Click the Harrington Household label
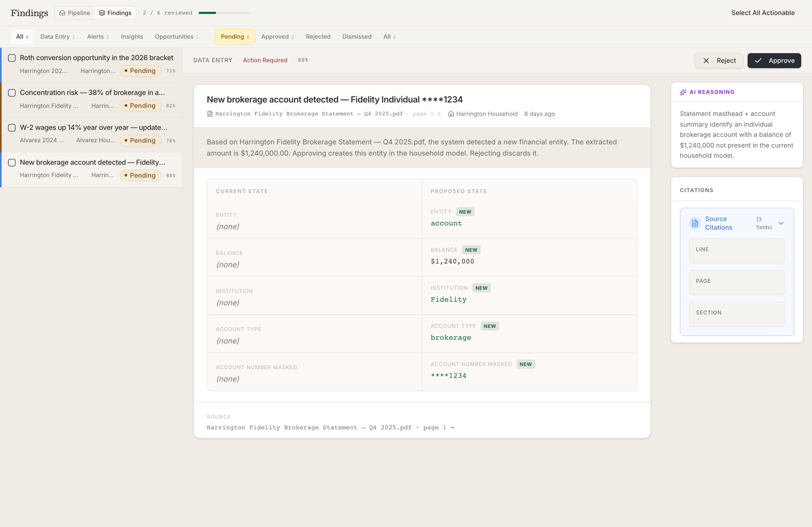 (x=487, y=114)
